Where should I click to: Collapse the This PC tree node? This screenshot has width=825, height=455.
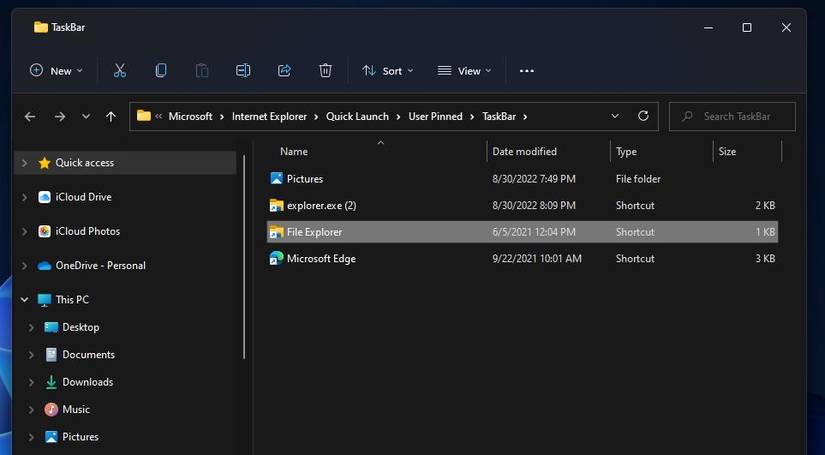pos(24,299)
